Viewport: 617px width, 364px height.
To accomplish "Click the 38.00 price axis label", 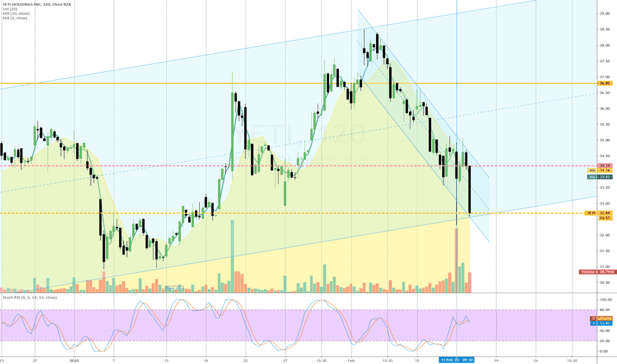I will click(x=604, y=45).
